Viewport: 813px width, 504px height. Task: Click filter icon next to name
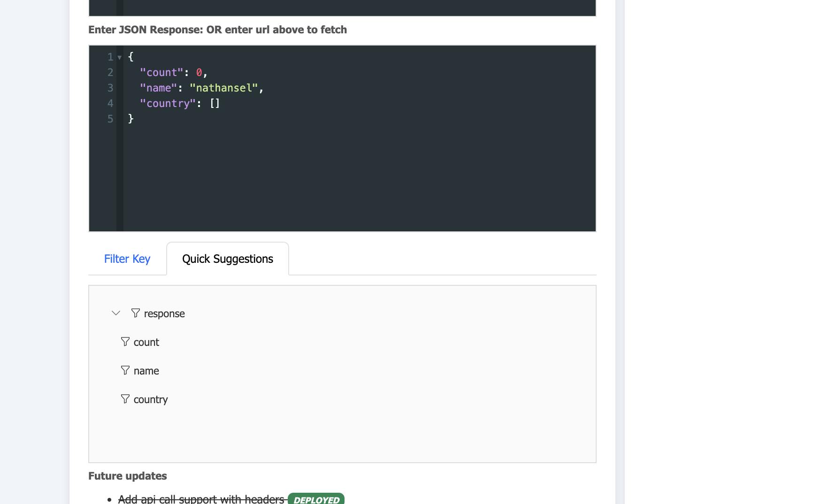(x=125, y=370)
